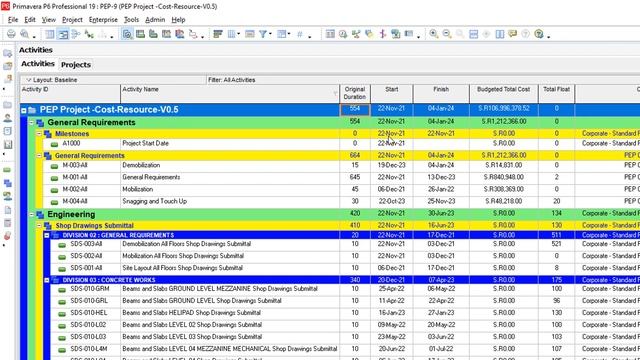This screenshot has width=640, height=360.
Task: Collapse DIVISION 03 : CONCRETE WORKS group
Action: 47,280
